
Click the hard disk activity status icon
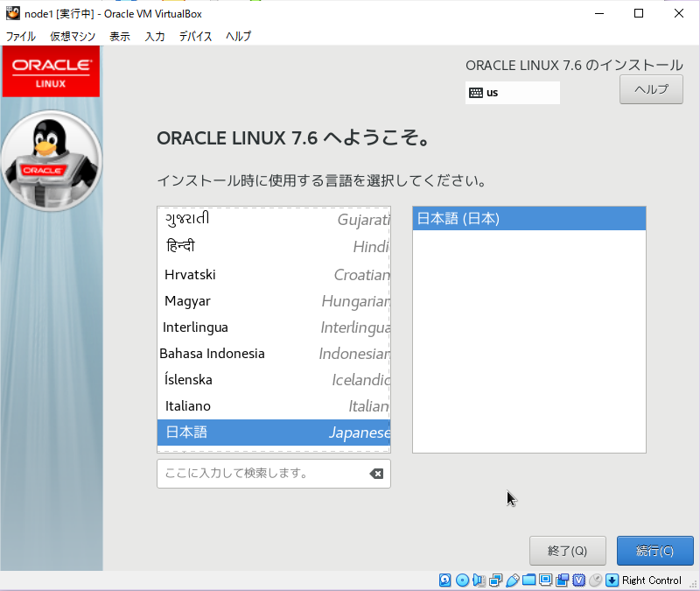444,580
